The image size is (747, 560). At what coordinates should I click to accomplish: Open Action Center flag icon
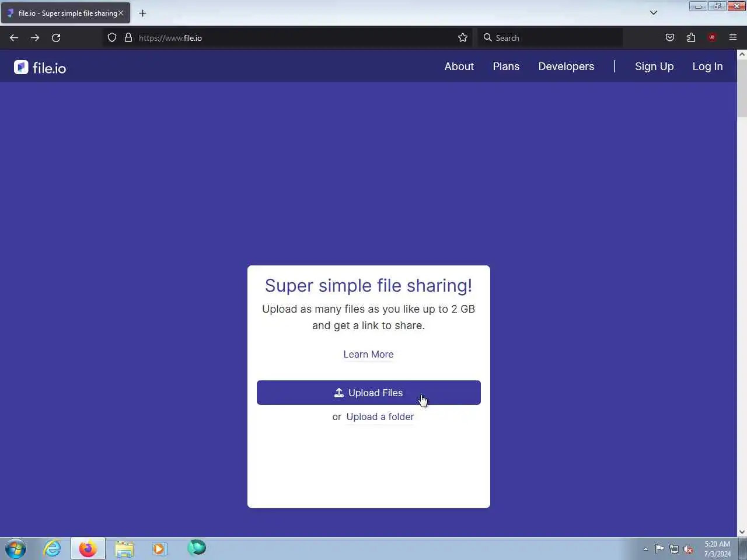(659, 548)
